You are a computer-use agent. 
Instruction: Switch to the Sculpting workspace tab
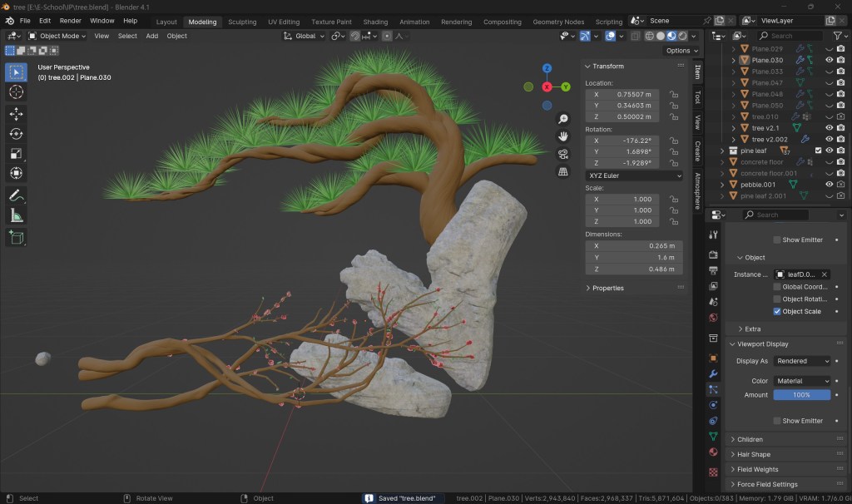242,22
